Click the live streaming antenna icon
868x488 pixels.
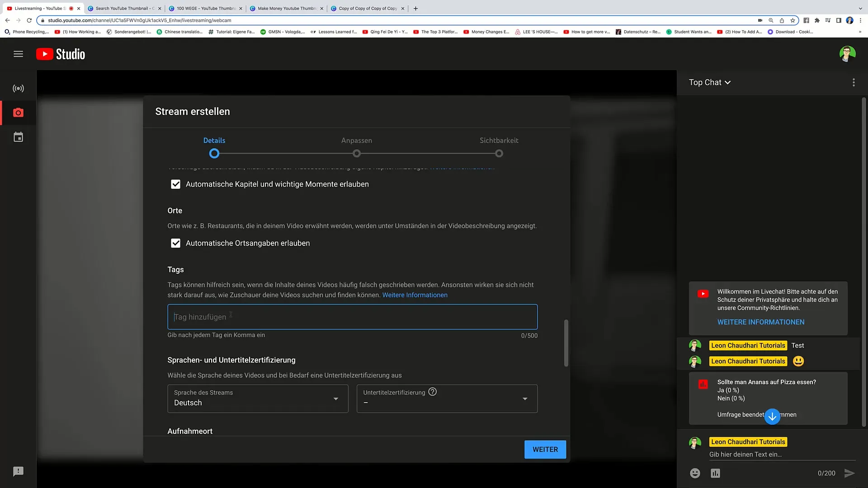pos(18,88)
